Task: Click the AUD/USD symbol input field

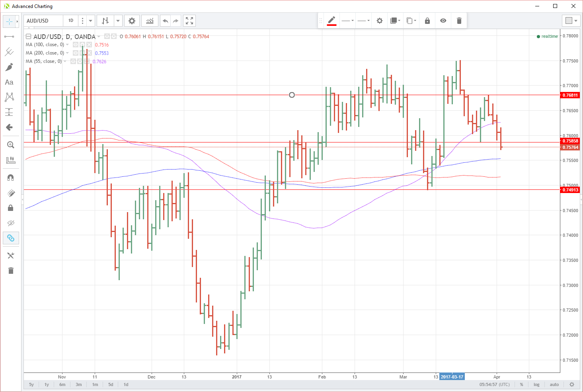Action: pos(43,21)
